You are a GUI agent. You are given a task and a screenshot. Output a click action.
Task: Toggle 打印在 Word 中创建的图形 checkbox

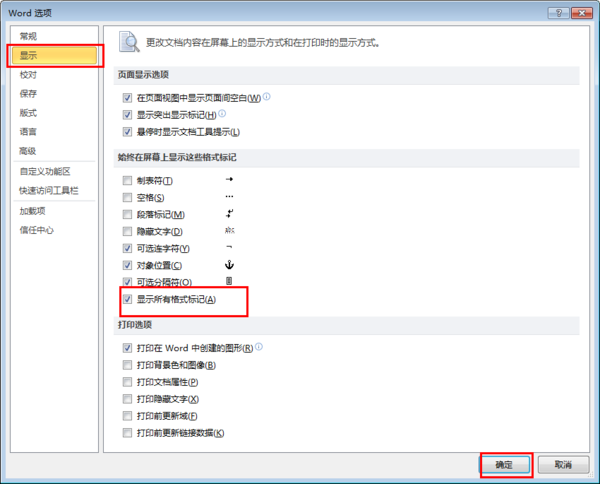coord(127,348)
